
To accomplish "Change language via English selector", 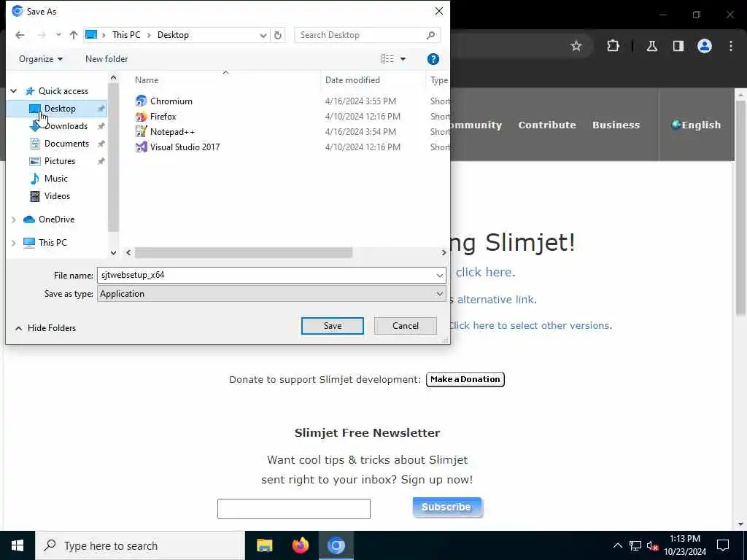I will pyautogui.click(x=696, y=125).
